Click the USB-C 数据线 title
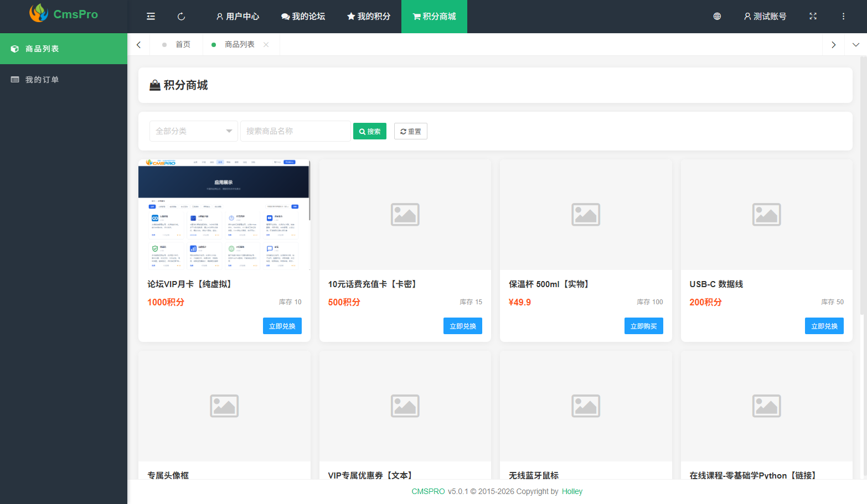Screen dimensions: 867x504 [716, 284]
